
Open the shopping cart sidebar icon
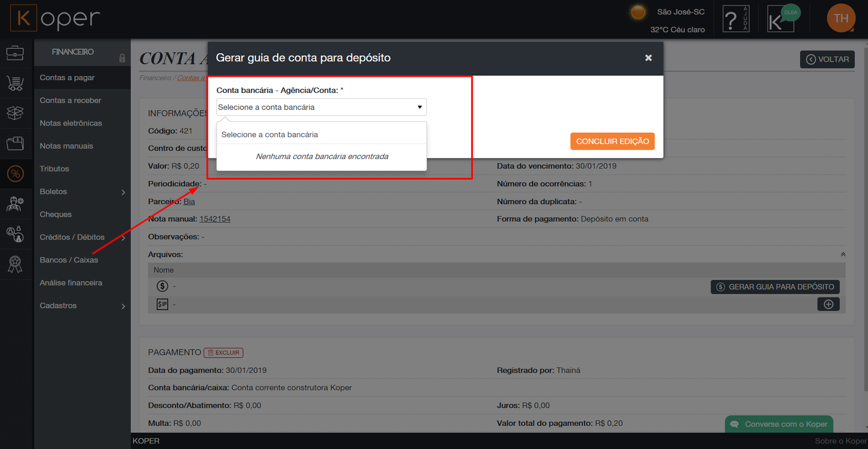coord(15,83)
